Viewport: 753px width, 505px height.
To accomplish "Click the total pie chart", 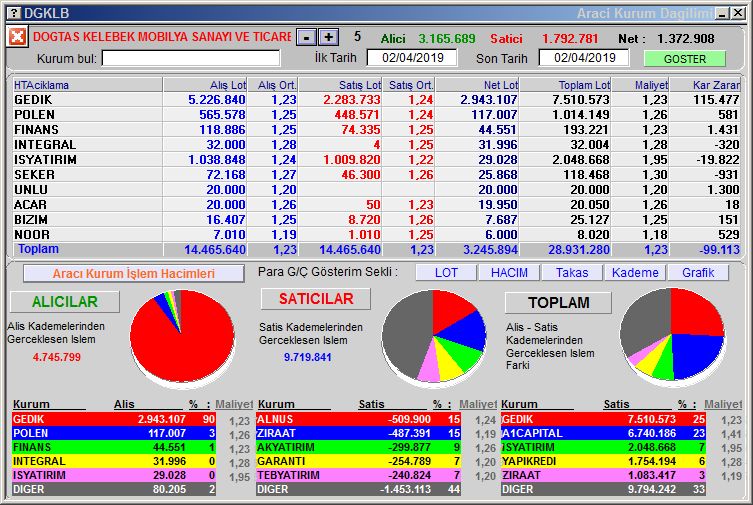I will click(x=672, y=335).
